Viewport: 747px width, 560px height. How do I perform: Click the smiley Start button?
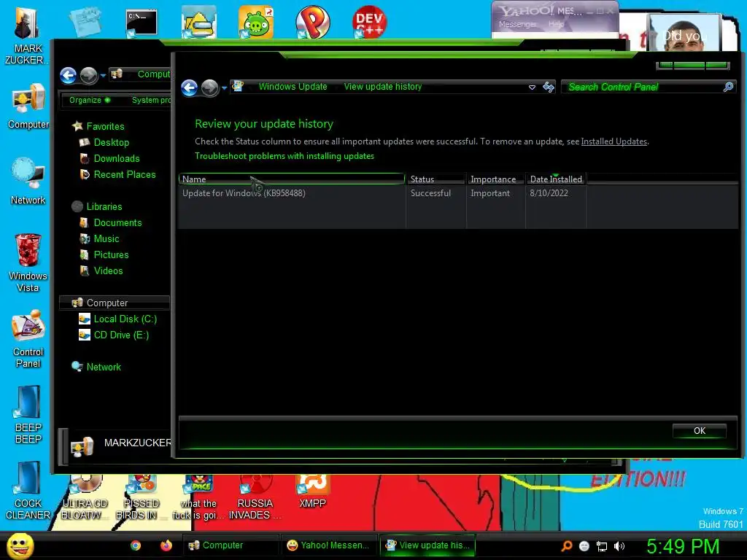click(x=20, y=545)
